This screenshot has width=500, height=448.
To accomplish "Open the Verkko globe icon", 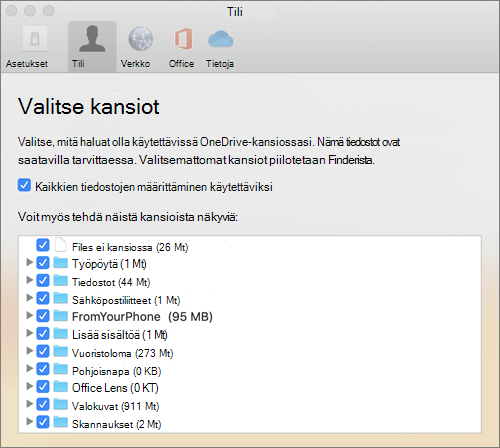I will tap(141, 39).
